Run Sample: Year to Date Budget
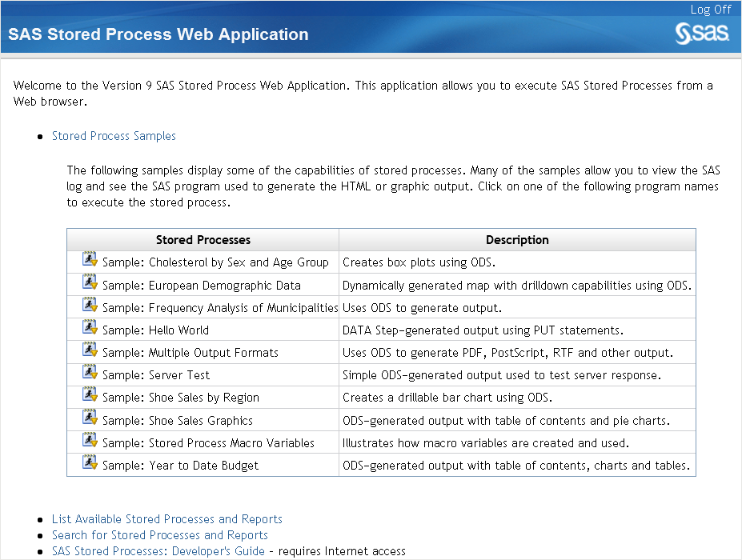The height and width of the screenshot is (560, 742). (180, 466)
